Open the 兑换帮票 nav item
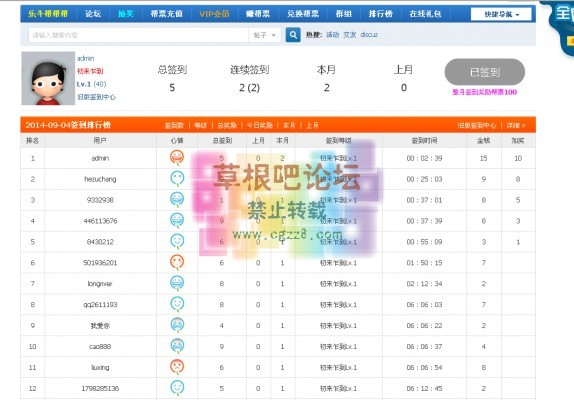This screenshot has height=400, width=574. point(303,14)
